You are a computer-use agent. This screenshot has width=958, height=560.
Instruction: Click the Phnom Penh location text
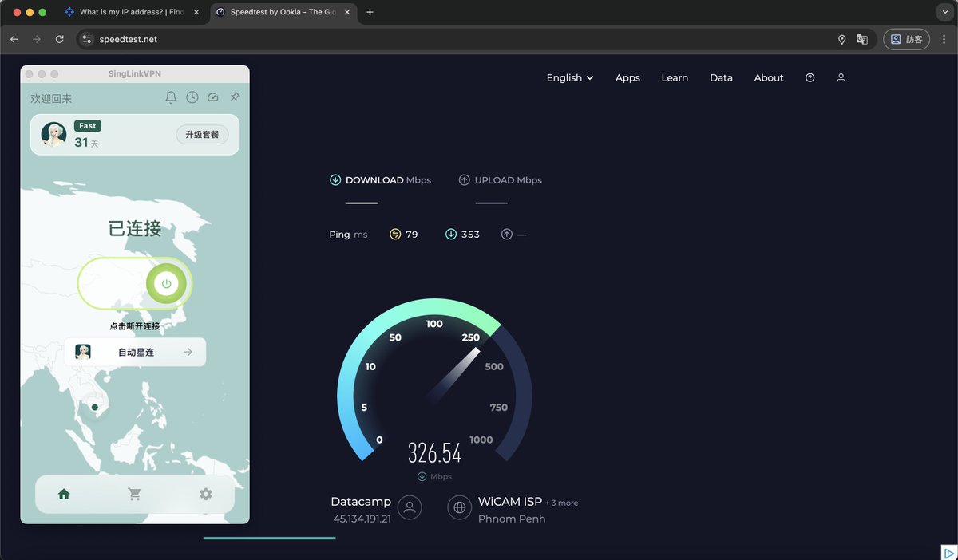click(x=512, y=519)
